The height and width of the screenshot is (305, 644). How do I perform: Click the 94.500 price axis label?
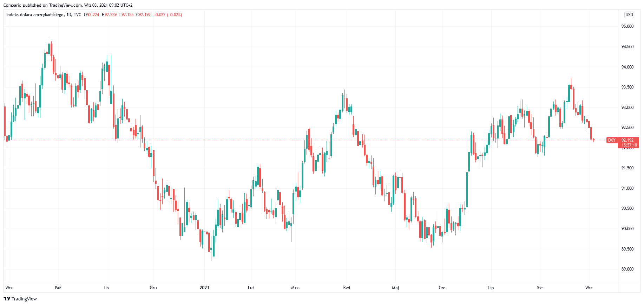click(627, 47)
